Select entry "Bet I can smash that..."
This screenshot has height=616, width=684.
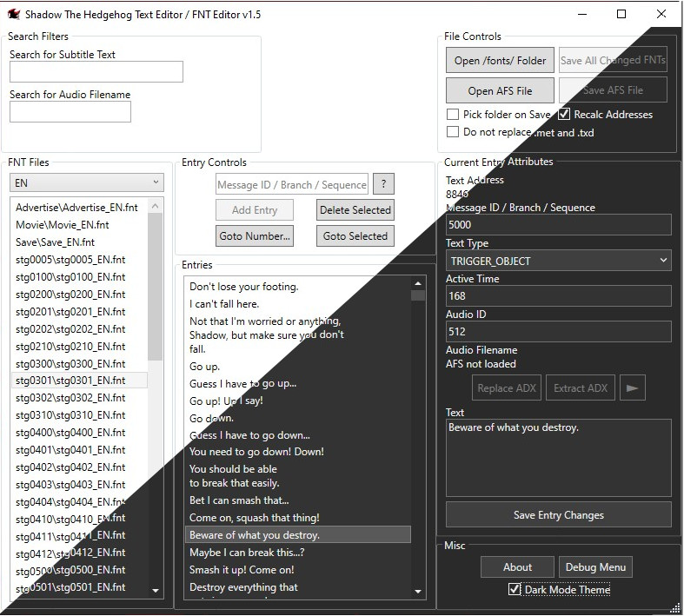click(x=298, y=500)
